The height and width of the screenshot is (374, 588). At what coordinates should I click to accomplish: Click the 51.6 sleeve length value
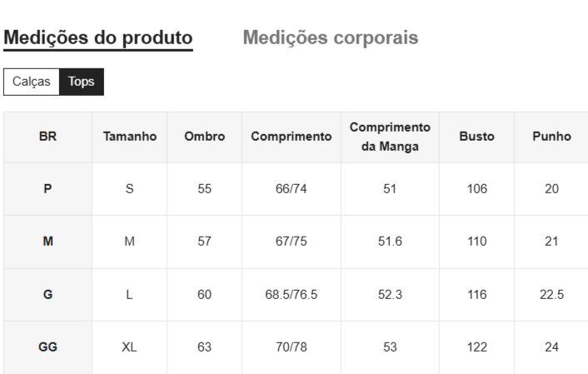pos(389,242)
